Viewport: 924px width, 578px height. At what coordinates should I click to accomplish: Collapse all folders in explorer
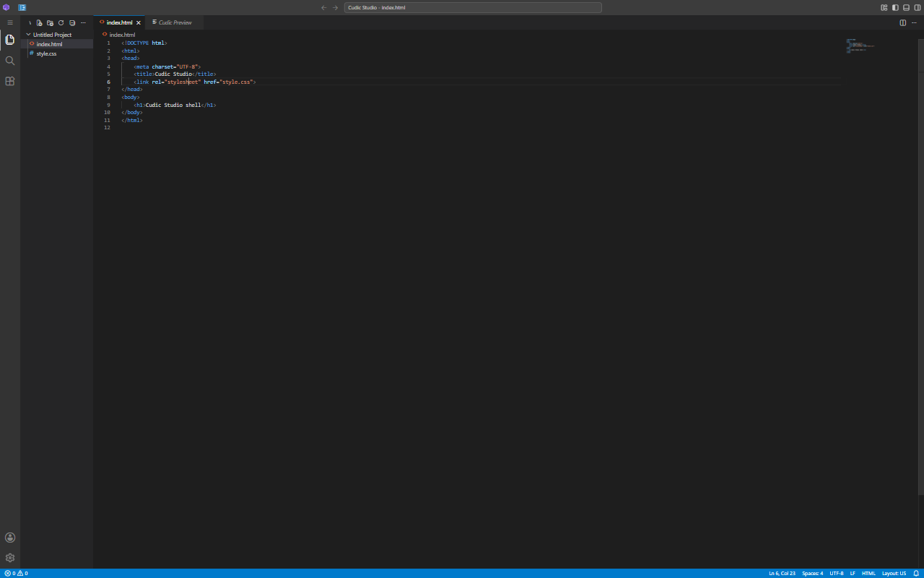pyautogui.click(x=72, y=22)
